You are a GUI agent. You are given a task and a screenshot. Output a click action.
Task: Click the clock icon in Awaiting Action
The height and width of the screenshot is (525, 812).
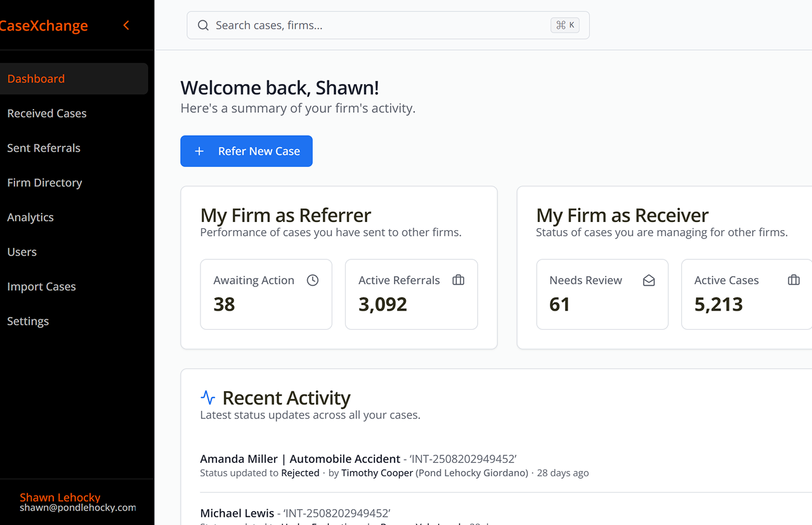click(313, 280)
